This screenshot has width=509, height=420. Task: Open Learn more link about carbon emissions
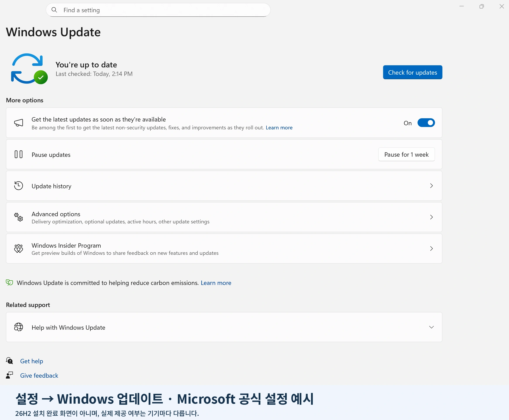coord(216,283)
